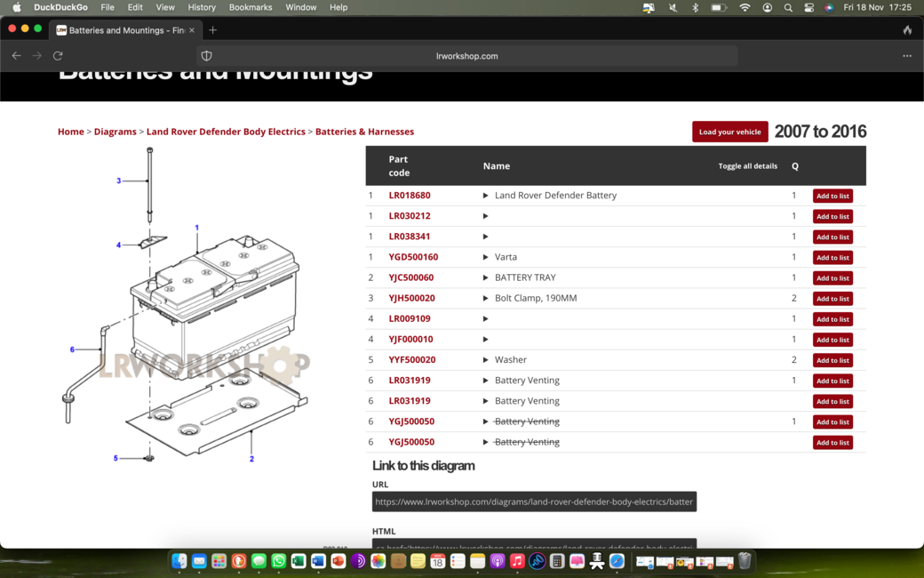Click the battery exploded diagram image
This screenshot has width=924, height=578.
(186, 305)
